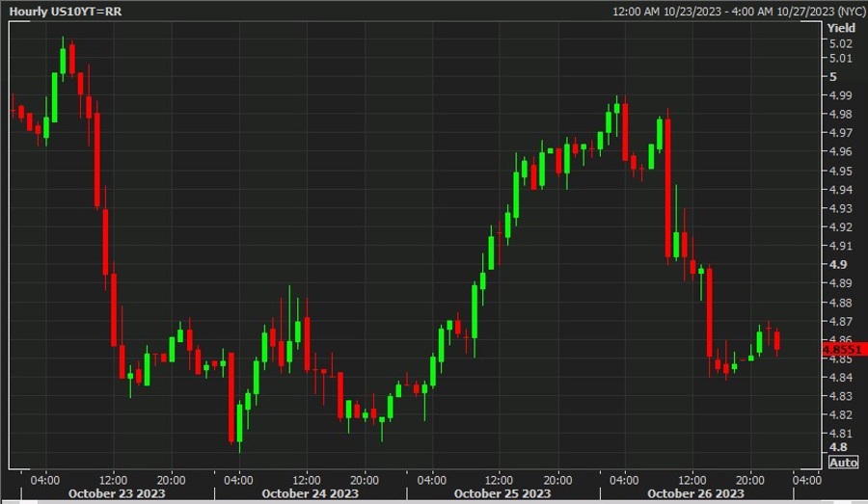Viewport: 868px width, 504px height.
Task: Click the 04:00 tick above October 25
Action: pos(432,480)
